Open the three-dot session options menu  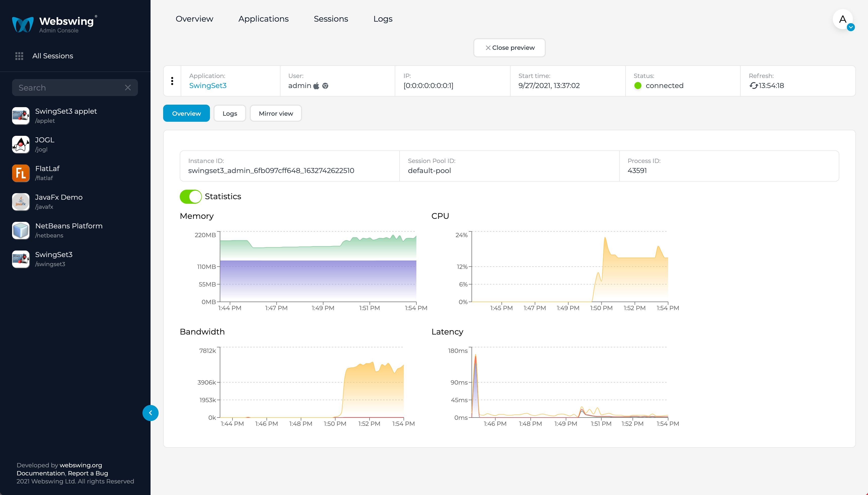tap(172, 81)
